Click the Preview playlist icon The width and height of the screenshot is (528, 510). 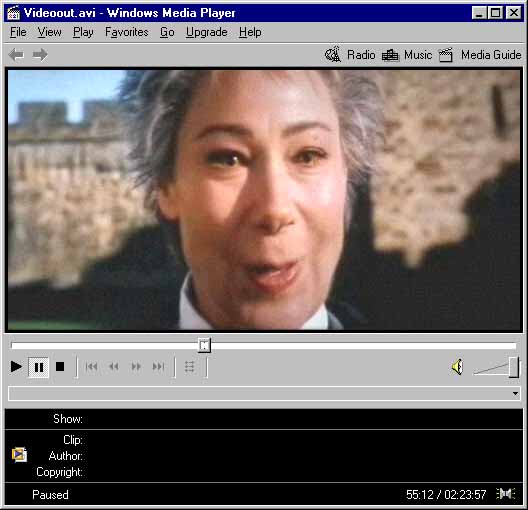(x=190, y=367)
